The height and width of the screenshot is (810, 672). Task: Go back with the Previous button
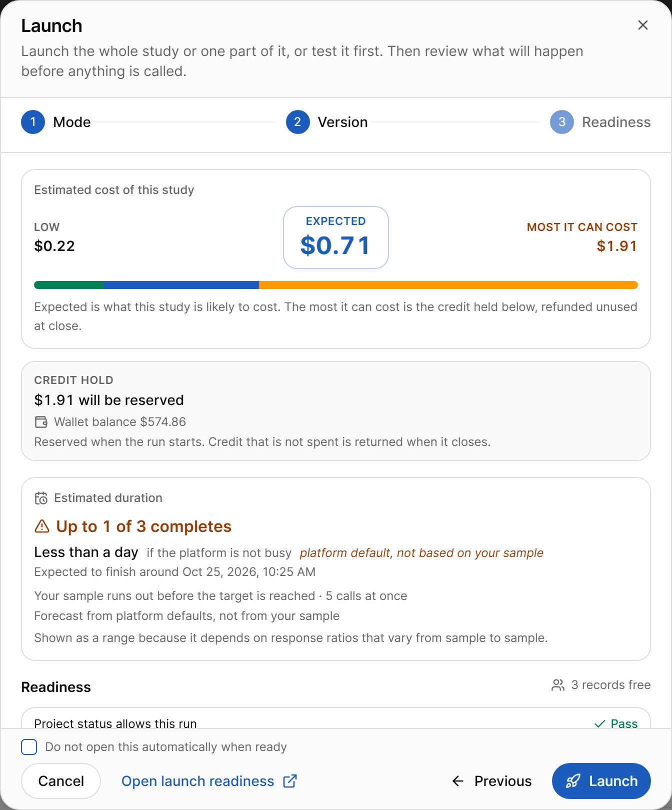(492, 781)
